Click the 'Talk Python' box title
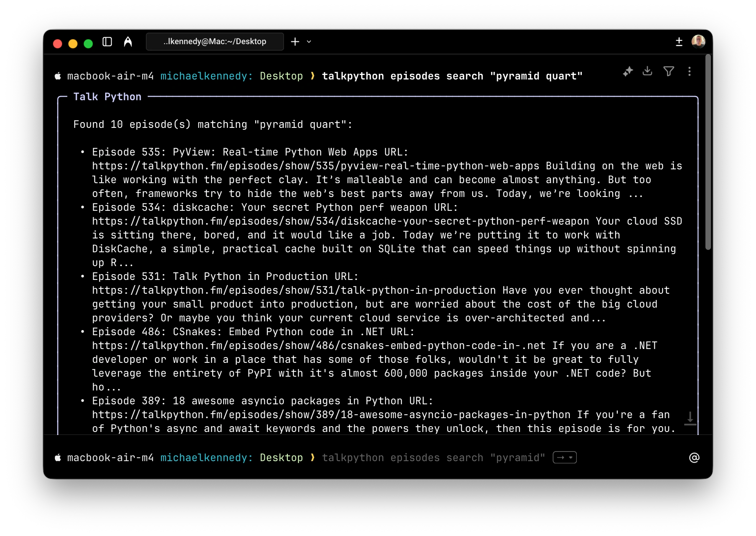756x536 pixels. (x=107, y=97)
